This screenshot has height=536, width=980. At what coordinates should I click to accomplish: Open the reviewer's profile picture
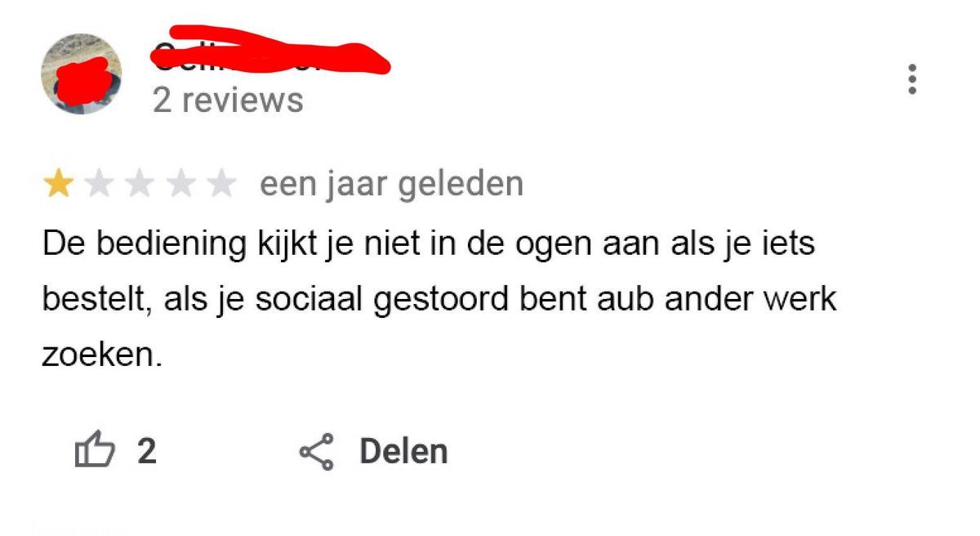[x=82, y=74]
